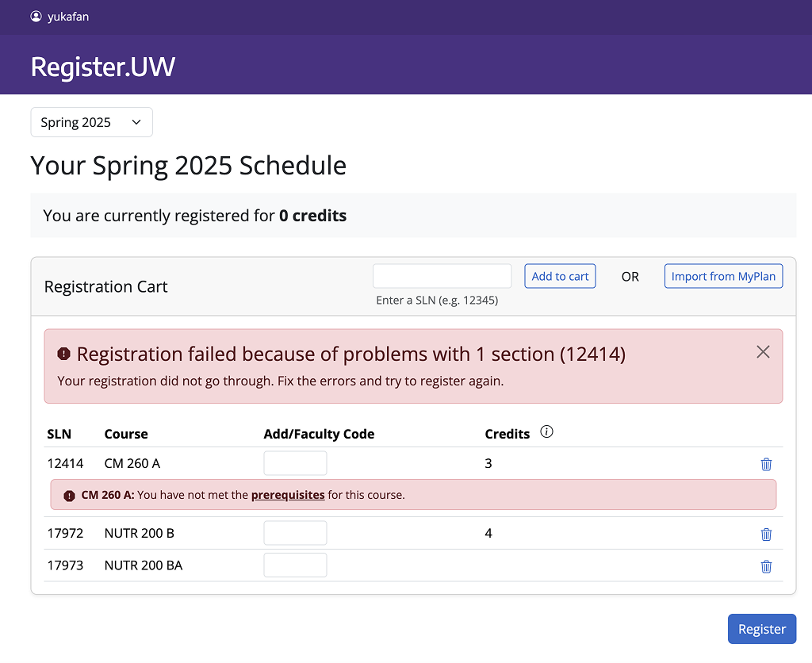Click the dropdown chevron next to Spring 2025
Image resolution: width=812 pixels, height=663 pixels.
click(x=136, y=122)
